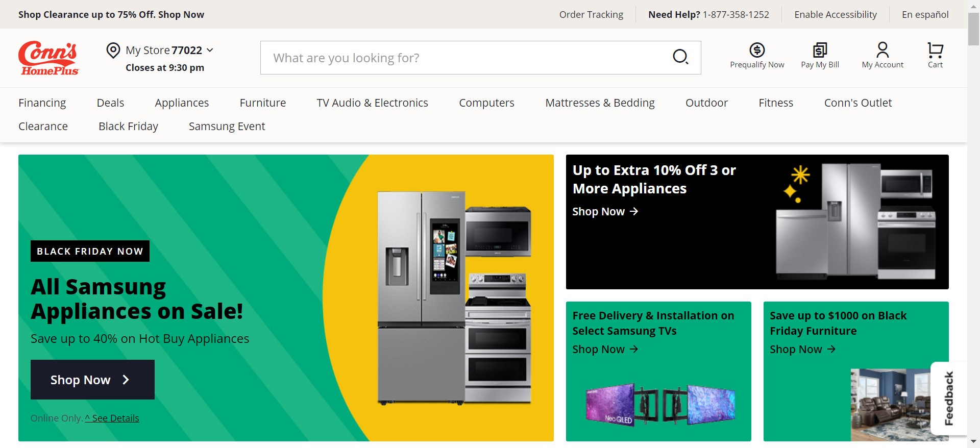Switch language with En español

coord(925,14)
